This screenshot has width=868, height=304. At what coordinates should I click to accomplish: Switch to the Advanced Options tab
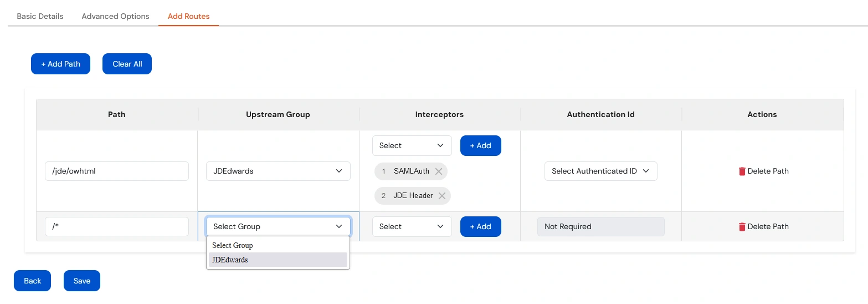(115, 16)
